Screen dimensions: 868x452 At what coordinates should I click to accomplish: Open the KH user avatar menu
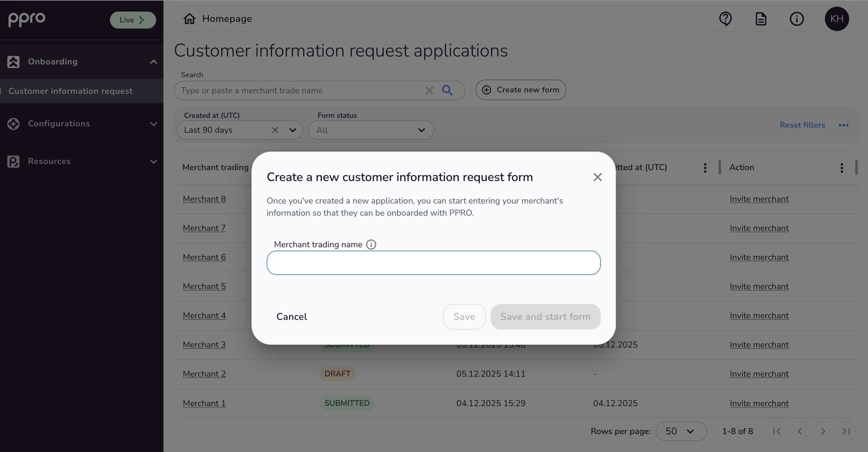(836, 19)
